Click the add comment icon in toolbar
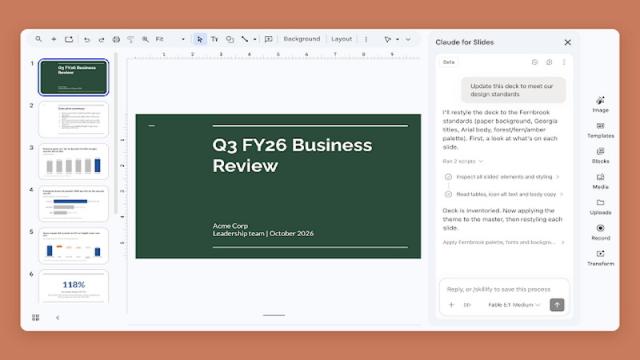Image resolution: width=640 pixels, height=360 pixels. click(268, 39)
